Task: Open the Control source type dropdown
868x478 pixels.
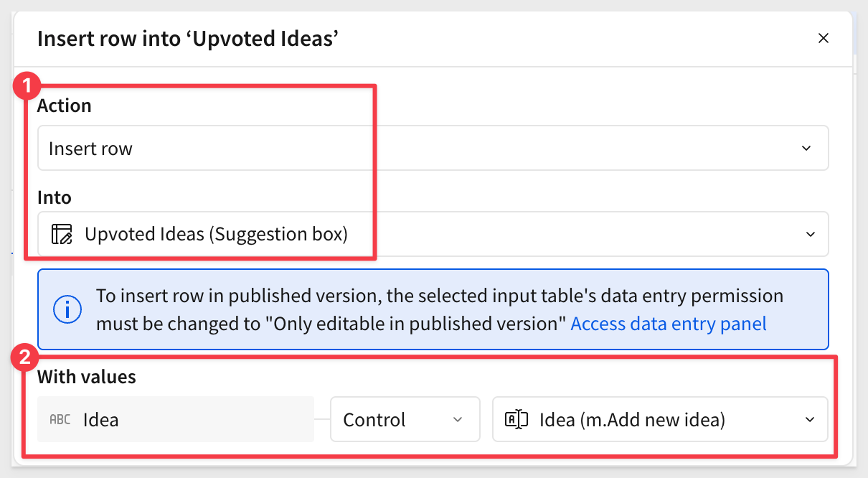Action: (x=405, y=420)
